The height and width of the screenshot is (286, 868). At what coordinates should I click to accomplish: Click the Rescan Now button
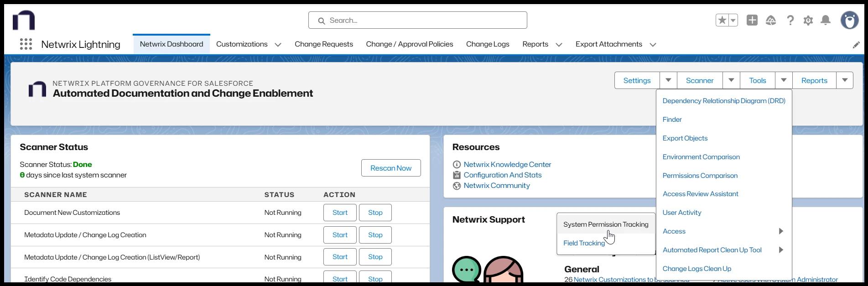coord(391,168)
